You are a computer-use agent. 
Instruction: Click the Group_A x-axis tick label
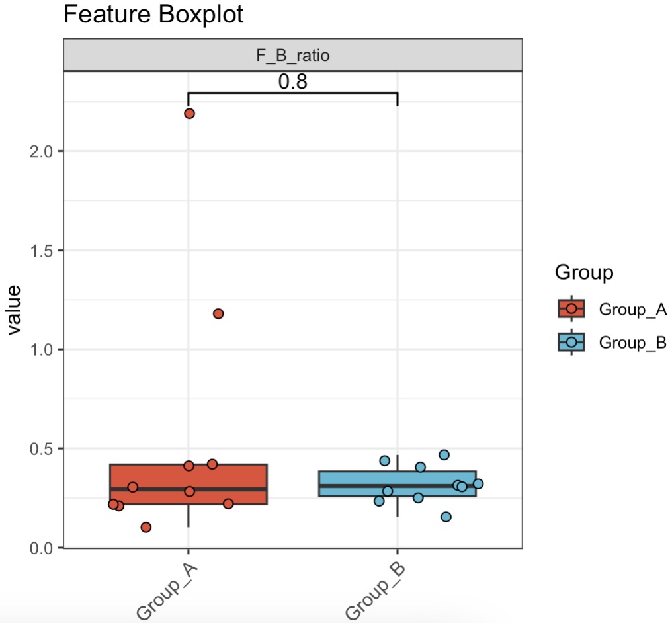click(164, 591)
